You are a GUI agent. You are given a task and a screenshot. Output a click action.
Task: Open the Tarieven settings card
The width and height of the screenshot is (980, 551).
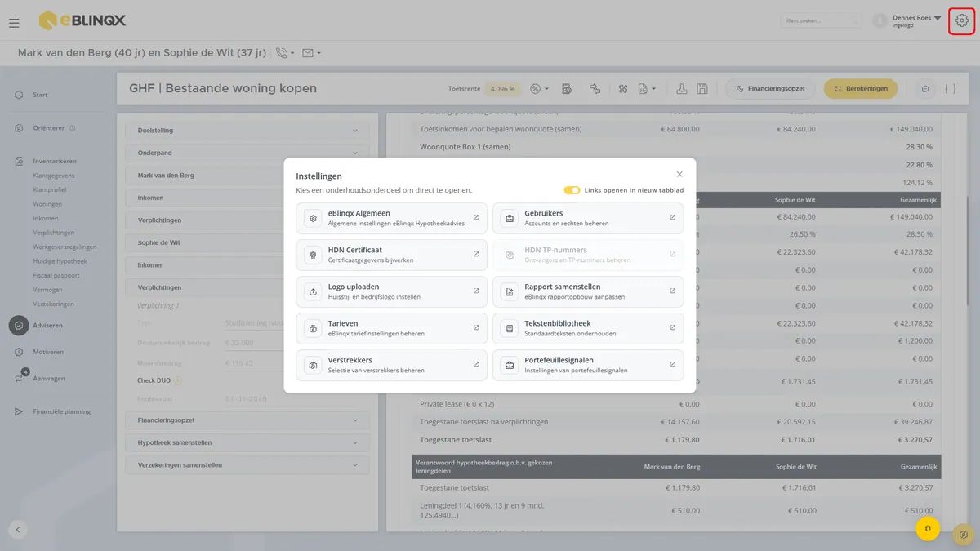391,328
